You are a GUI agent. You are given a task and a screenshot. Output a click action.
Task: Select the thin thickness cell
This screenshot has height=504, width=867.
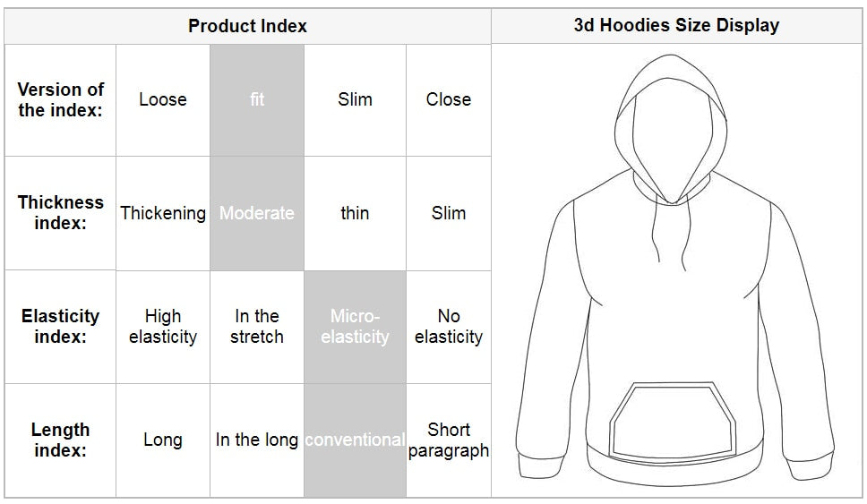[x=355, y=213]
